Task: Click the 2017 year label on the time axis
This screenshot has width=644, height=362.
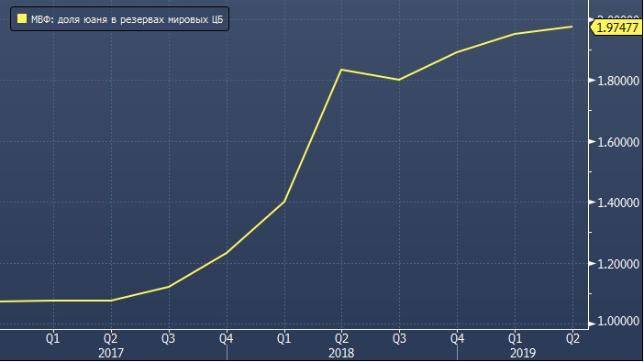Action: click(111, 353)
